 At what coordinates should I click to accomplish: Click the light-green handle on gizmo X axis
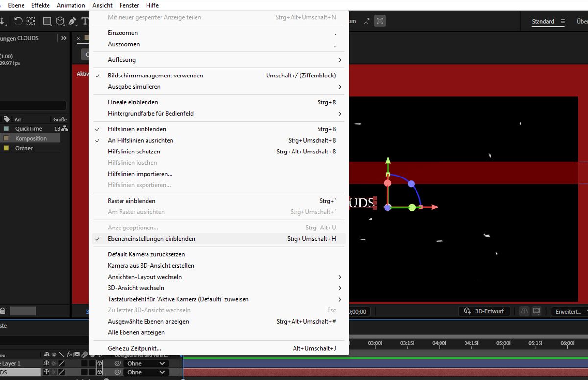coord(412,208)
